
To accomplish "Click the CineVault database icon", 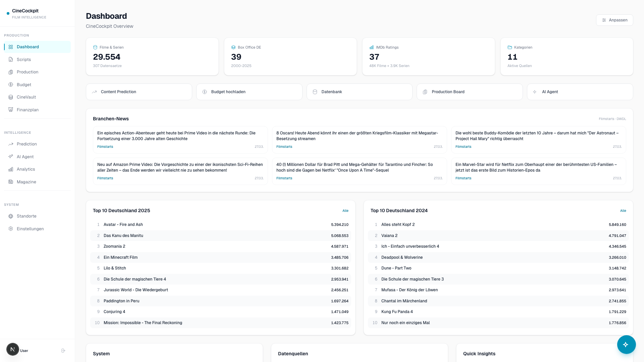I will point(11,97).
